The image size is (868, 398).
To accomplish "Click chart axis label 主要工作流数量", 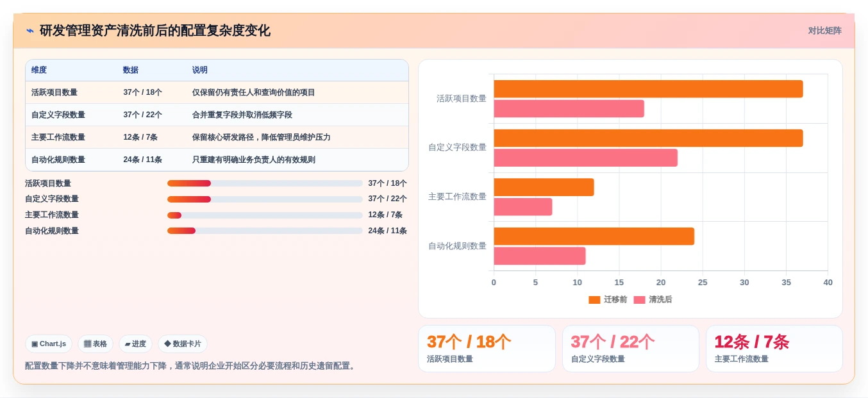I will 458,197.
